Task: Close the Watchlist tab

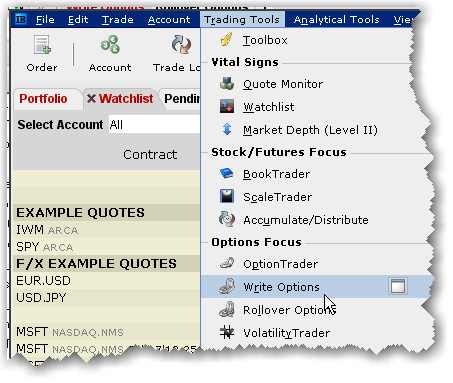Action: tap(91, 99)
